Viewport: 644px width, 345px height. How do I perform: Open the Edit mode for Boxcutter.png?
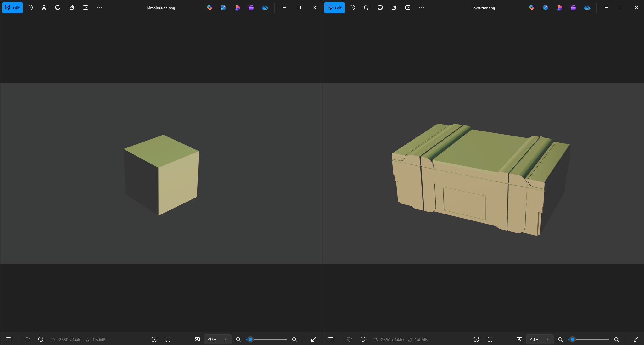coord(334,8)
